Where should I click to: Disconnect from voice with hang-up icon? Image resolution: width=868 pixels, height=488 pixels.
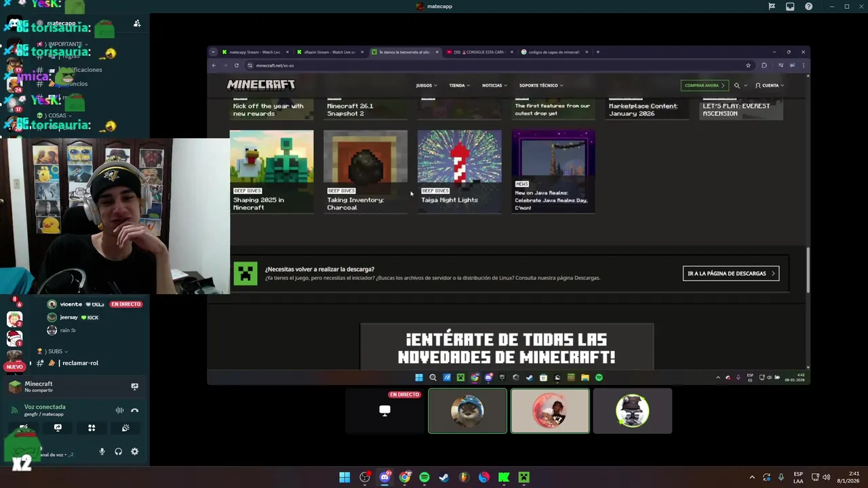click(134, 410)
